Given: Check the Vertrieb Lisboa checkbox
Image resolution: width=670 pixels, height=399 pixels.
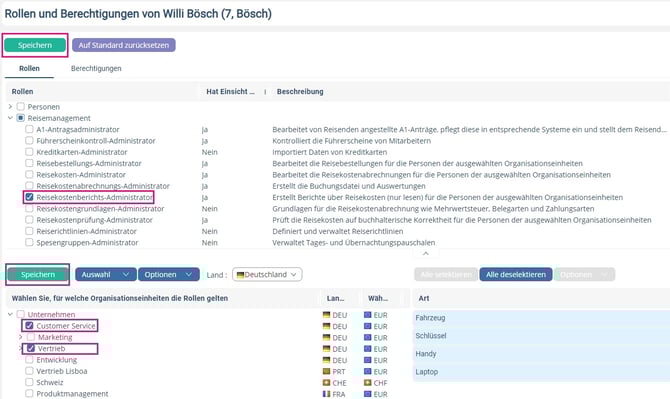Looking at the screenshot, I should click(29, 370).
